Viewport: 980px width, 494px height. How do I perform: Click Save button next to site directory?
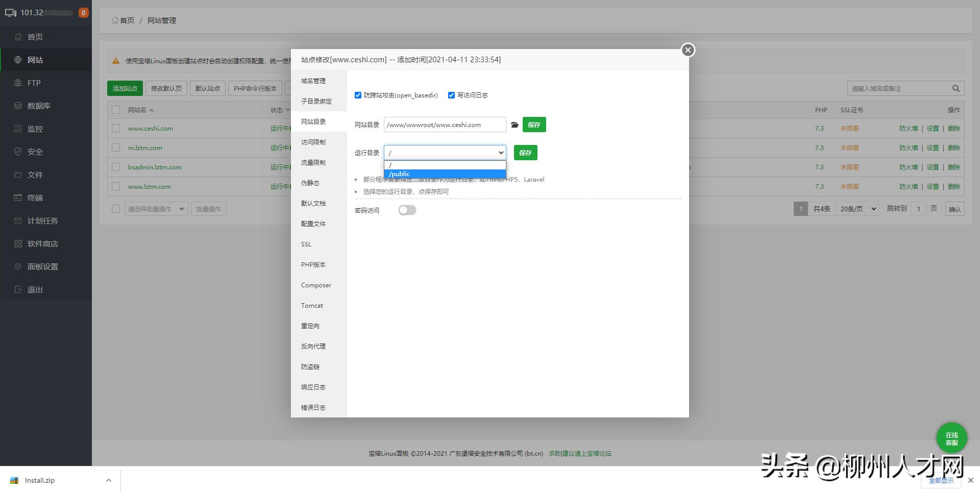coord(534,125)
